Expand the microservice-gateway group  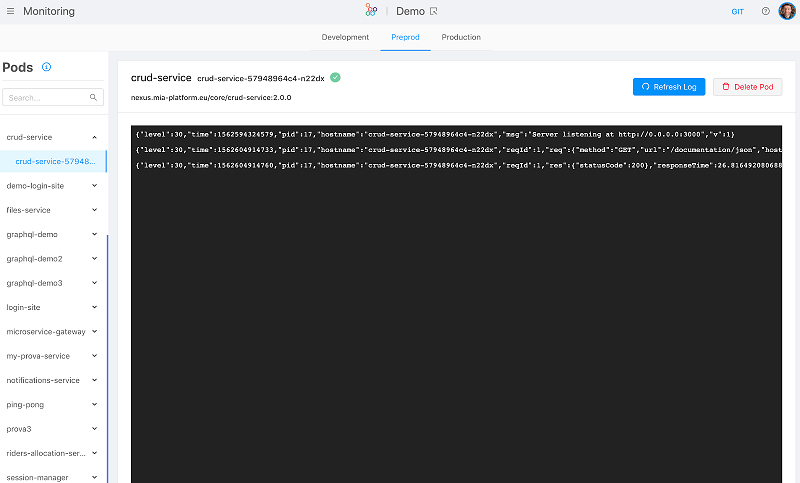point(94,332)
